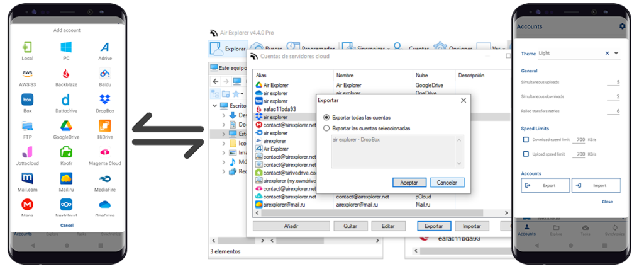Viewport: 644px width, 269px height.
Task: Select 'Exportar todas las cuentas' option
Action: tap(326, 118)
